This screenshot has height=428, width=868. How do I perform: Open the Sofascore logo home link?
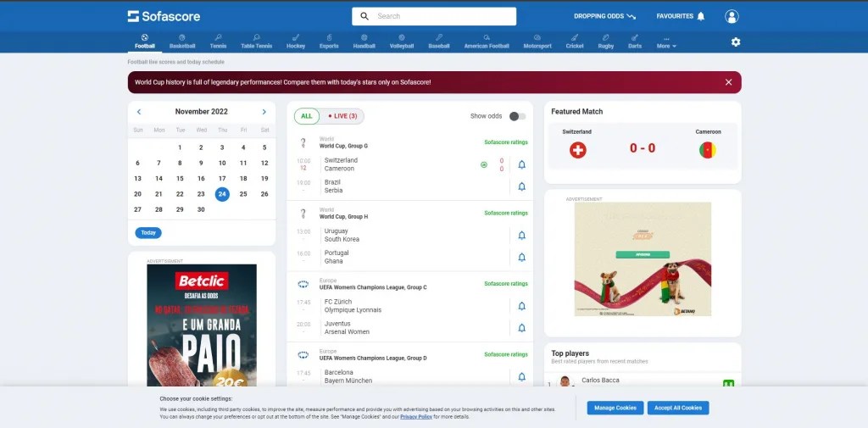click(164, 16)
